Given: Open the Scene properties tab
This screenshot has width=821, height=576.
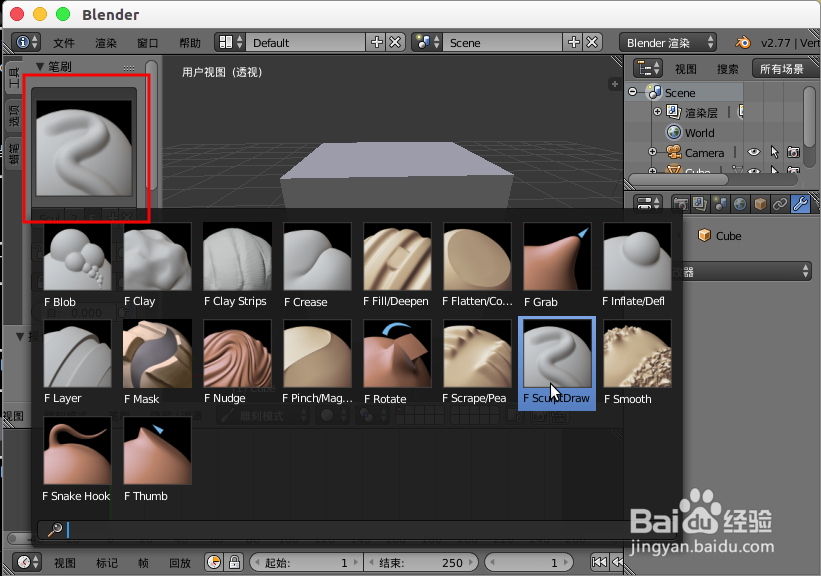Looking at the screenshot, I should tap(720, 204).
